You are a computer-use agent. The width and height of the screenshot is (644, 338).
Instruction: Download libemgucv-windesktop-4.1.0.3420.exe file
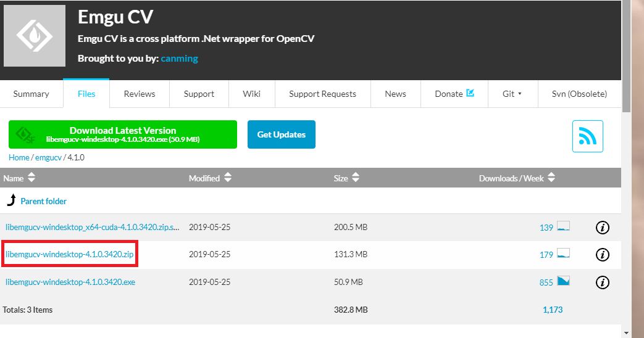pos(70,282)
